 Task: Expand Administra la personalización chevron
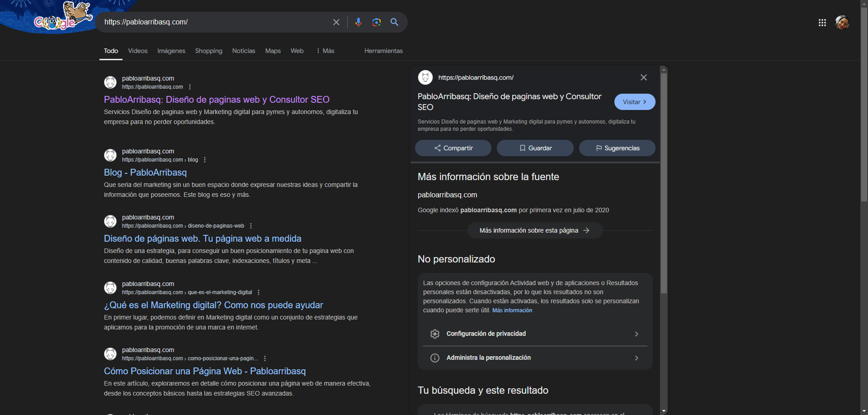click(x=637, y=358)
